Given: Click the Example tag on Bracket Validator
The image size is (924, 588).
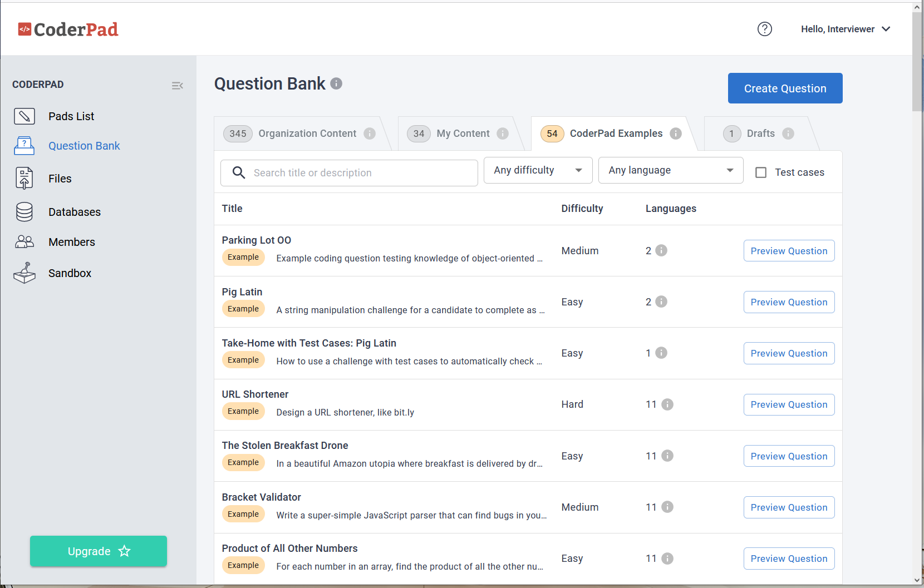Looking at the screenshot, I should point(243,514).
